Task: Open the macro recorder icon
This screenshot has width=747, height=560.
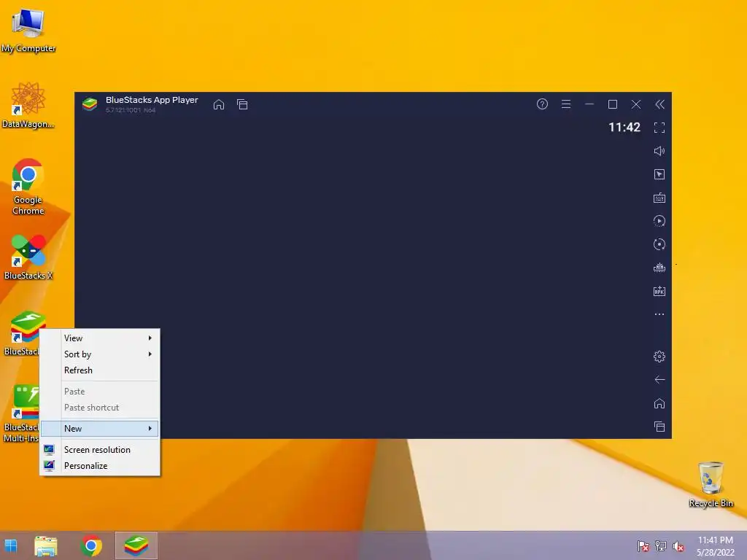Action: pyautogui.click(x=659, y=268)
